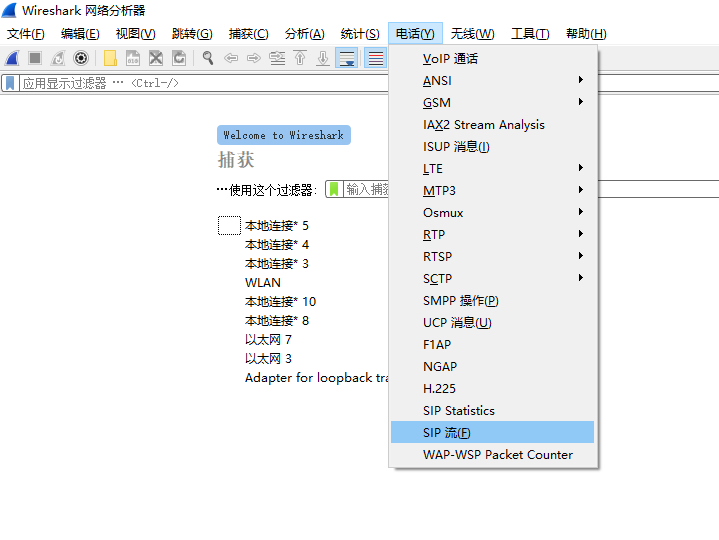Toggle packet list colorize icon
The width and height of the screenshot is (719, 540).
pos(375,58)
